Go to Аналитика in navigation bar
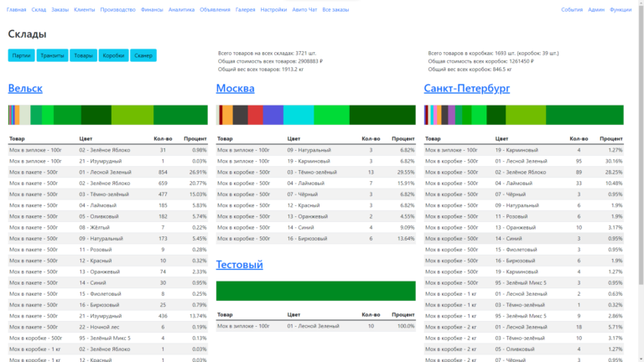Image resolution: width=644 pixels, height=362 pixels. click(181, 8)
